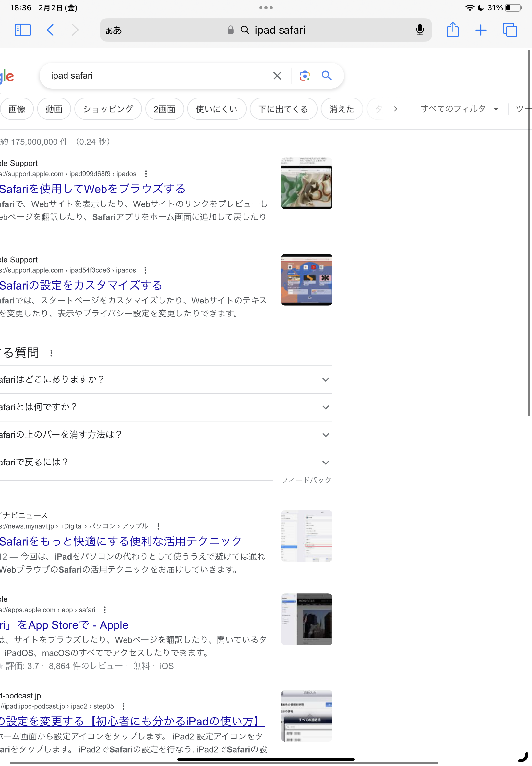This screenshot has height=766, width=532.
Task: Search by image with Google Lens
Action: 305,76
